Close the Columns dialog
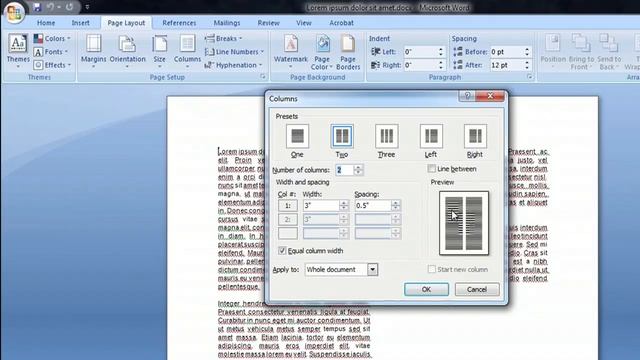 [x=490, y=96]
